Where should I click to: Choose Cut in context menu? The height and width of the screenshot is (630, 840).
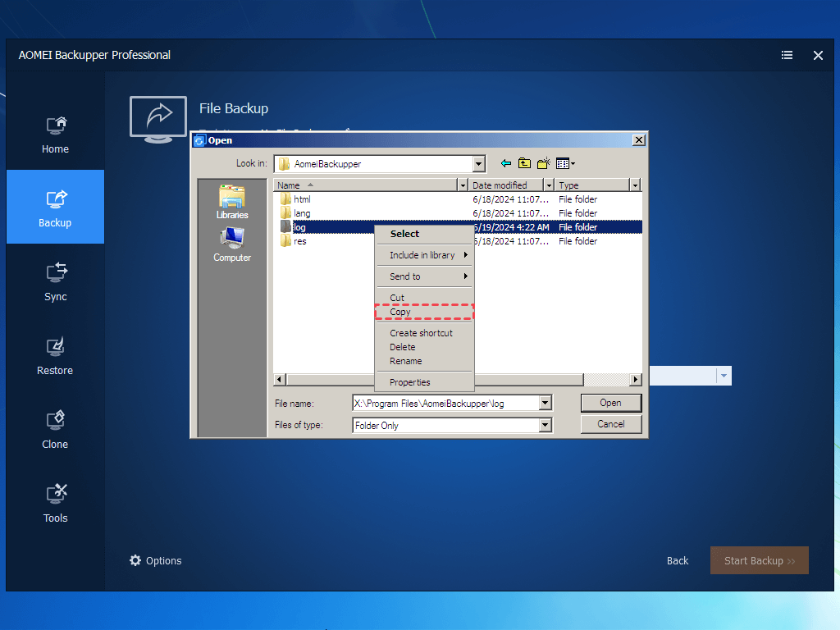424,298
